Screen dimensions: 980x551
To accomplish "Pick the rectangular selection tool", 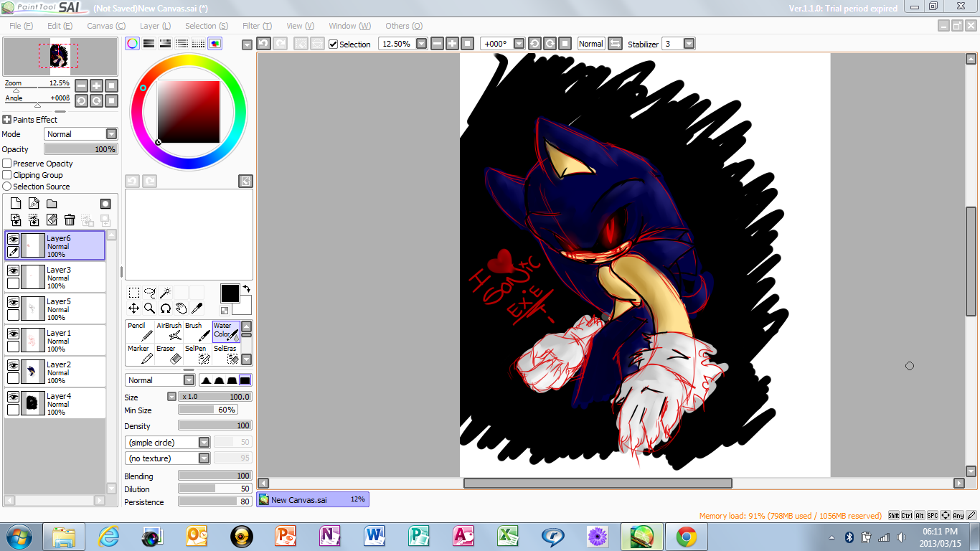I will click(x=134, y=293).
